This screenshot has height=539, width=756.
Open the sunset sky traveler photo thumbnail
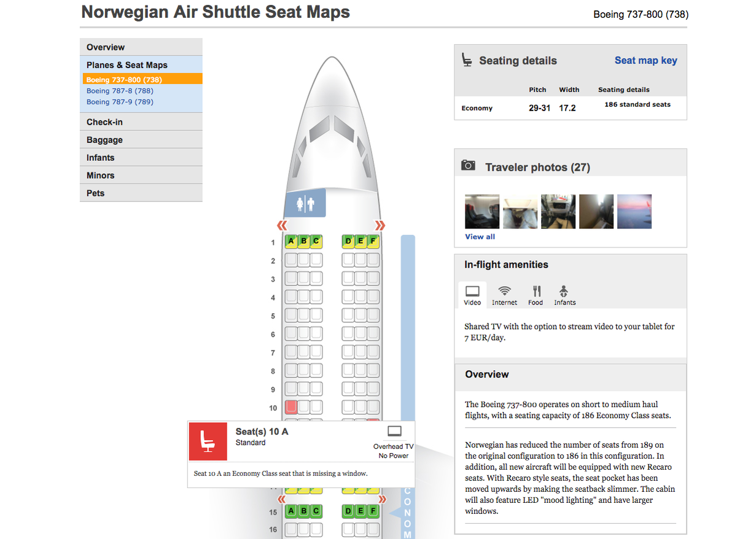click(x=634, y=212)
